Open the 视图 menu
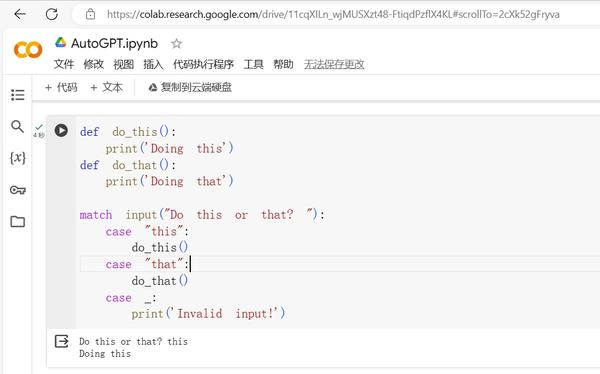Viewport: 600px width, 374px height. coord(124,64)
